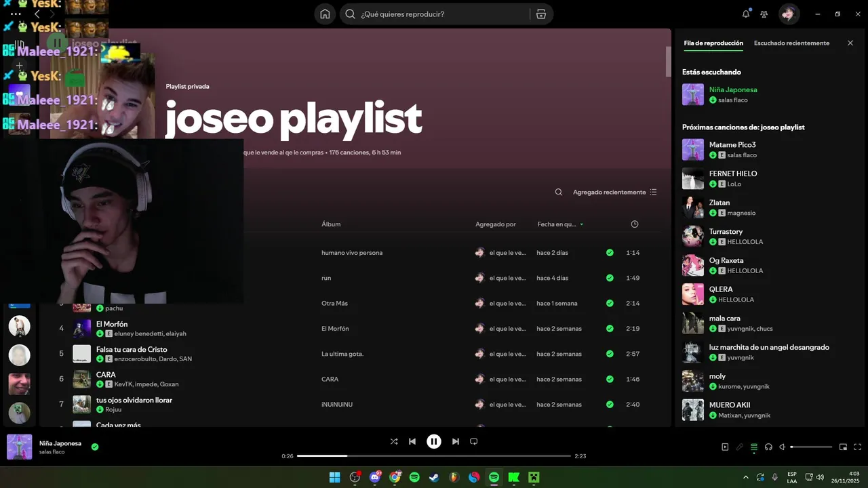Toggle saved check on iNUINUiNU row
This screenshot has width=868, height=488.
pos(610,405)
